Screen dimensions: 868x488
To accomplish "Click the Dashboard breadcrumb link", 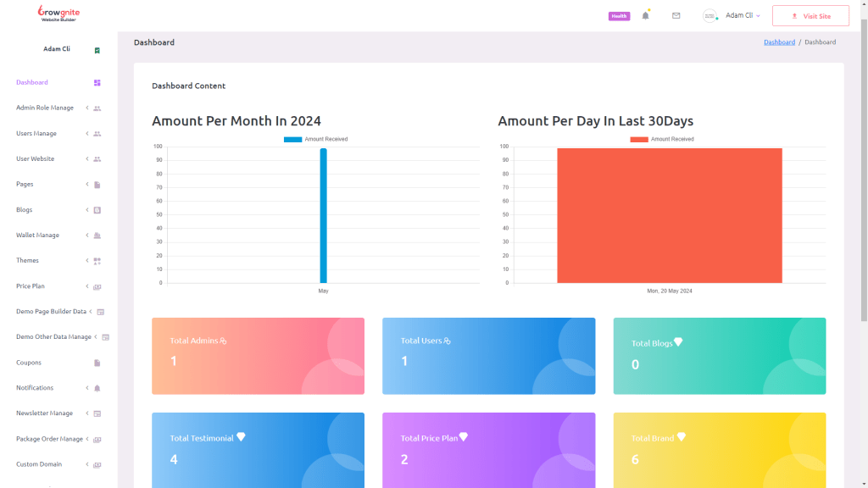I will pos(779,42).
